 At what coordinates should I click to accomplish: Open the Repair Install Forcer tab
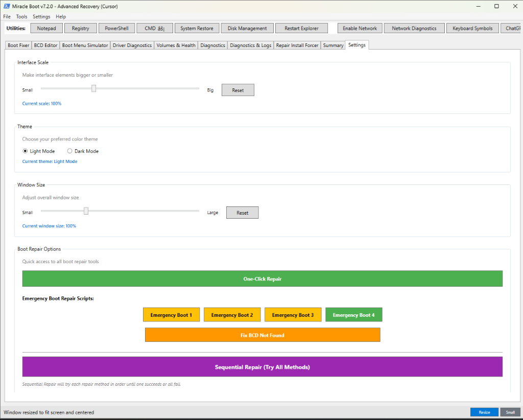tap(297, 45)
